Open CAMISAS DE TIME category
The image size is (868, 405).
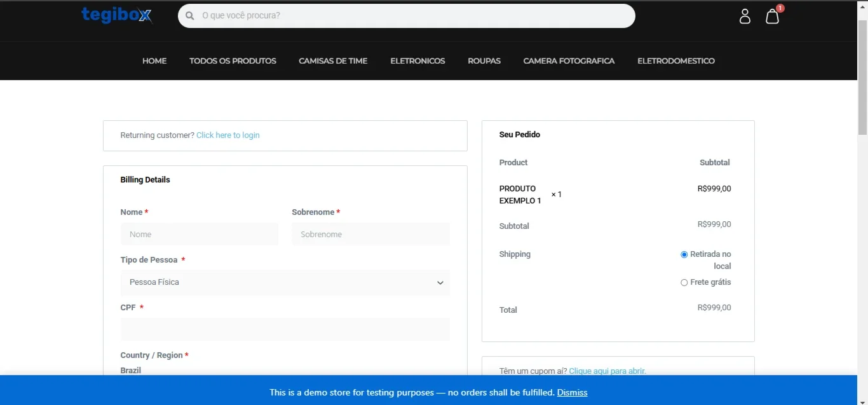coord(333,61)
